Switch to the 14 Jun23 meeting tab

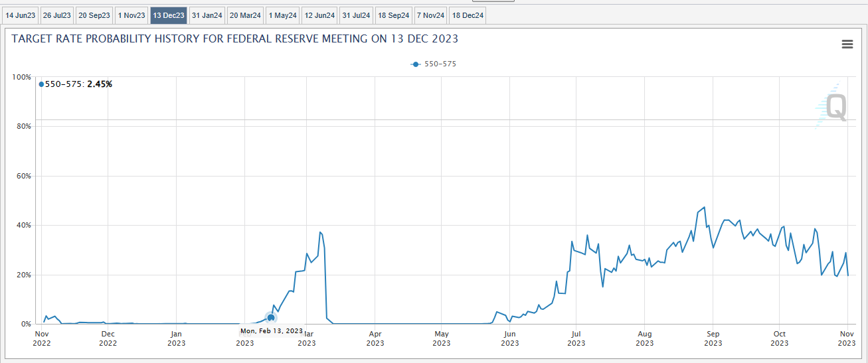pos(20,15)
